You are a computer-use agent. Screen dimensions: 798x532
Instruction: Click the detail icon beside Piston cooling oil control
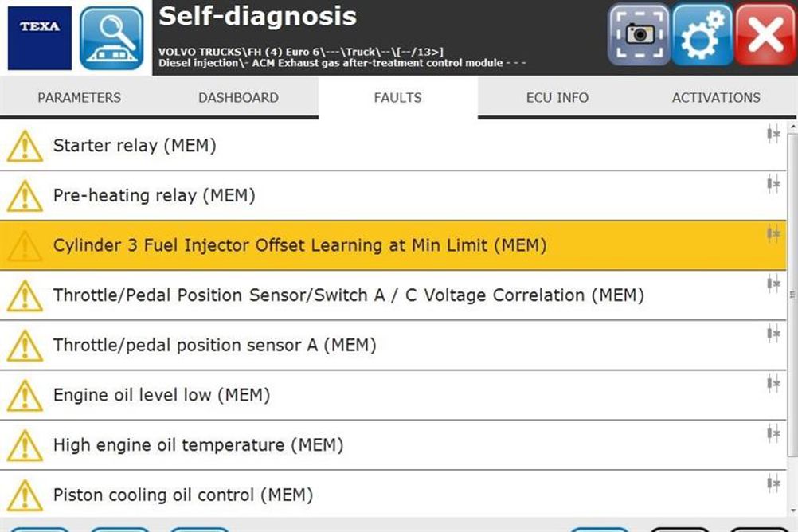pyautogui.click(x=773, y=483)
